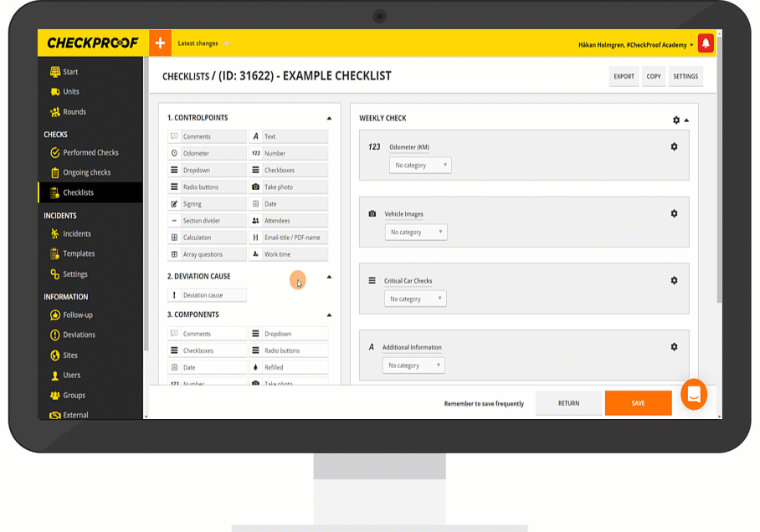Select the Checkboxes item under Components

[207, 350]
